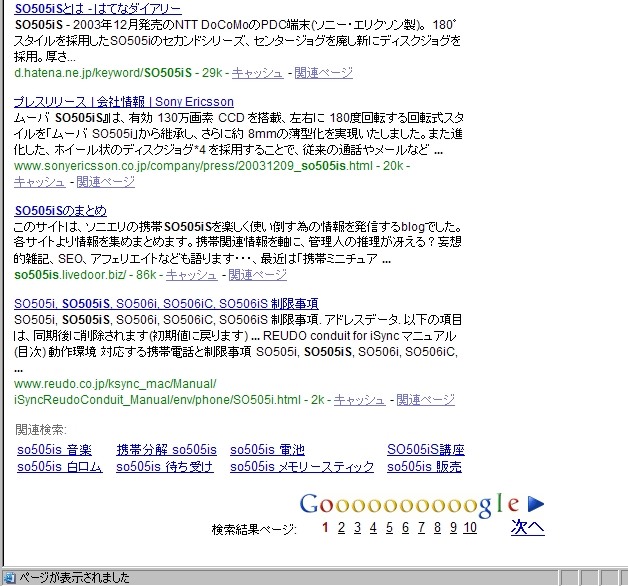Screen dimensions: 628x586
Task: Click the www.reudo.co.jp/ksync_mac/Manual/ URL text
Action: point(115,384)
